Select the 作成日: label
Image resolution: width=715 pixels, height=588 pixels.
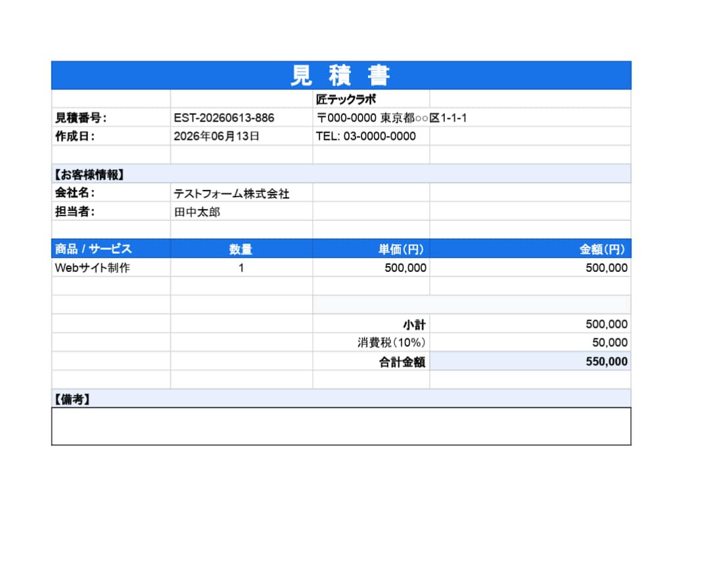pyautogui.click(x=75, y=136)
